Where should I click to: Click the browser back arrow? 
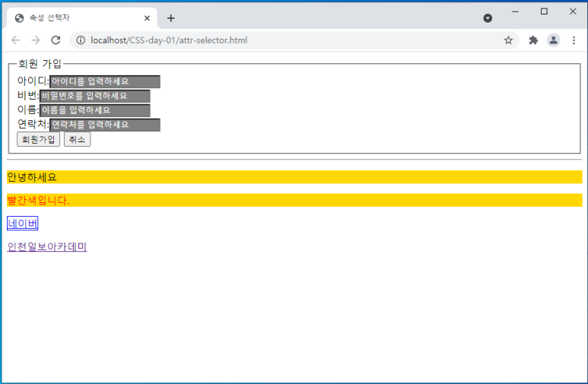[x=15, y=40]
